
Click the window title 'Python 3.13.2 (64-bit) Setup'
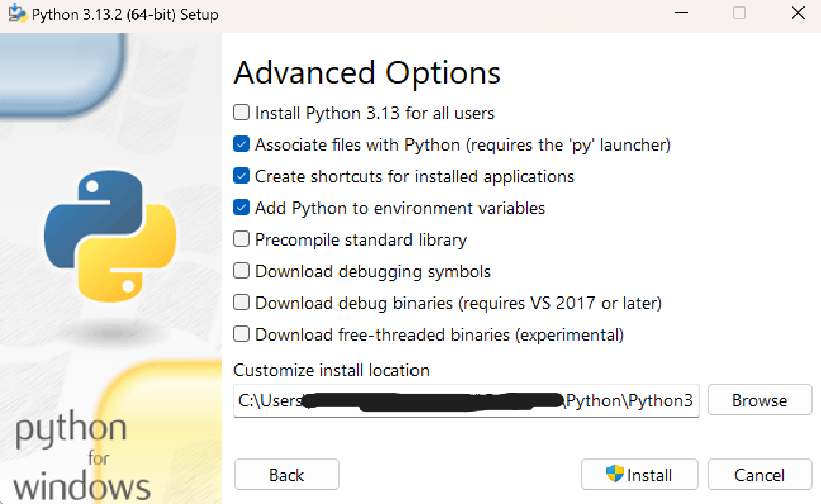tap(125, 15)
